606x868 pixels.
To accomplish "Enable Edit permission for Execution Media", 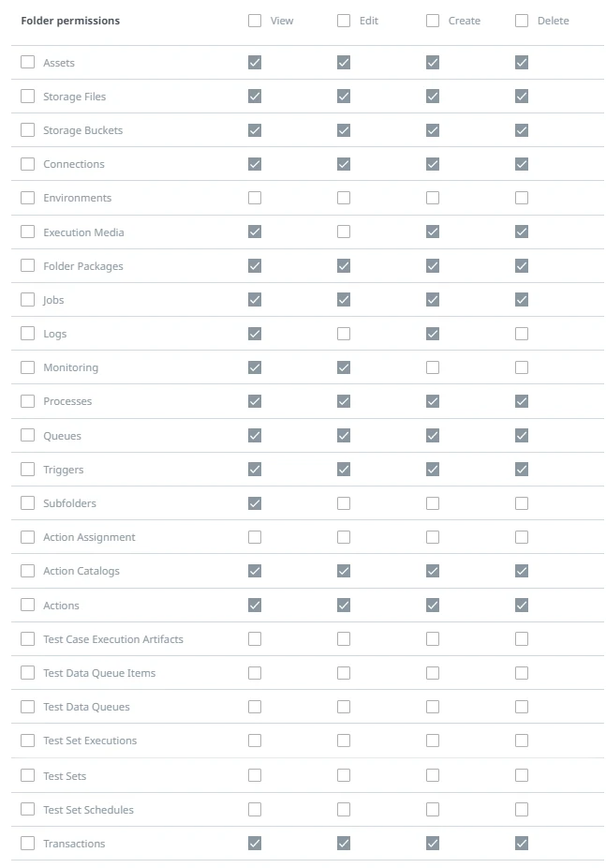I will (x=344, y=232).
